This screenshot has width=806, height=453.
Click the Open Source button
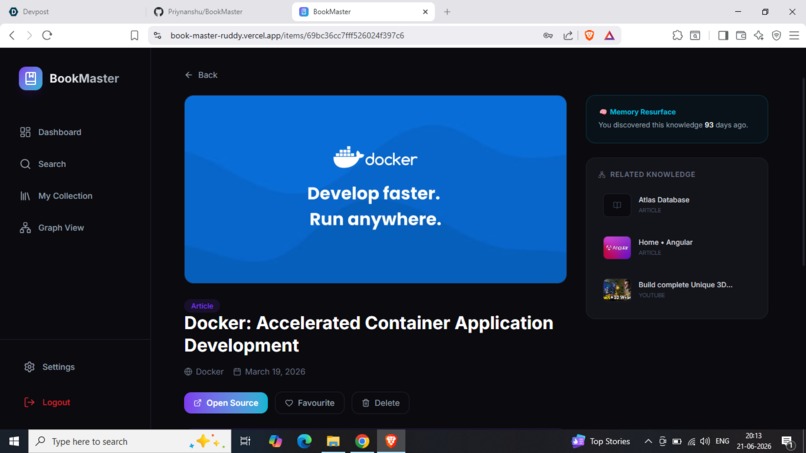[x=226, y=403]
